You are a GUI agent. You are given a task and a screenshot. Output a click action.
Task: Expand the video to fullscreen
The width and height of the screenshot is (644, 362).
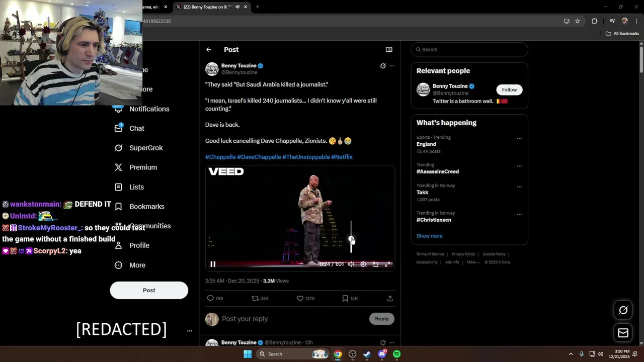click(x=387, y=264)
